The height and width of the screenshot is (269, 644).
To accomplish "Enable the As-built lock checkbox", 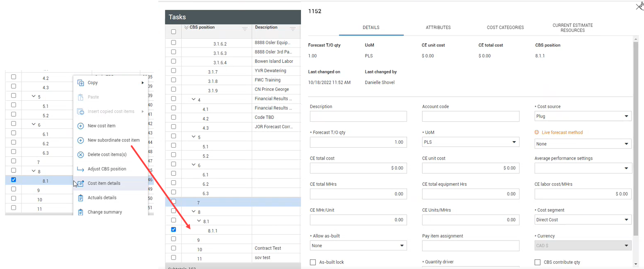I will tap(313, 262).
